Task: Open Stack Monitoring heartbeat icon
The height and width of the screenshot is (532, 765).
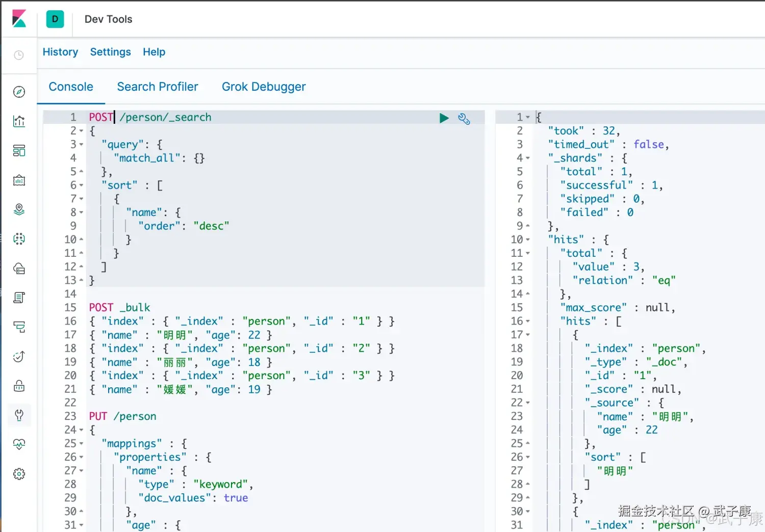Action: tap(19, 444)
